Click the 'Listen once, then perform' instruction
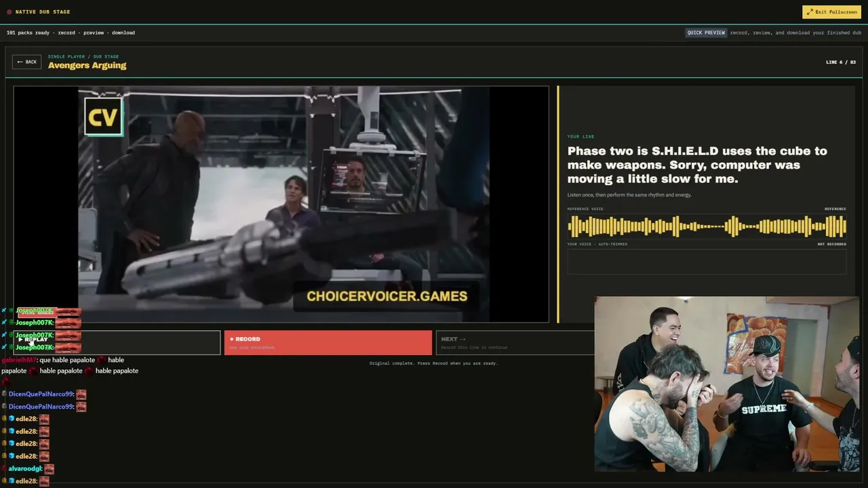 click(629, 195)
